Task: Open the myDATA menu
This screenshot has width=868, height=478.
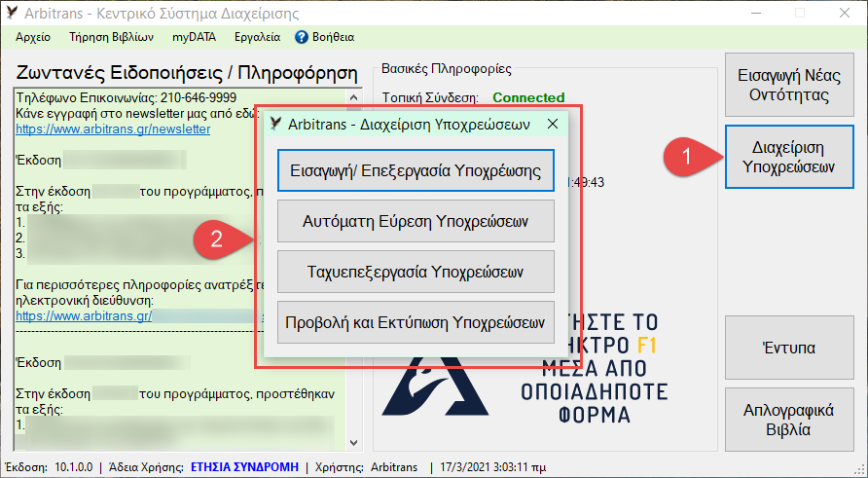Action: (194, 37)
